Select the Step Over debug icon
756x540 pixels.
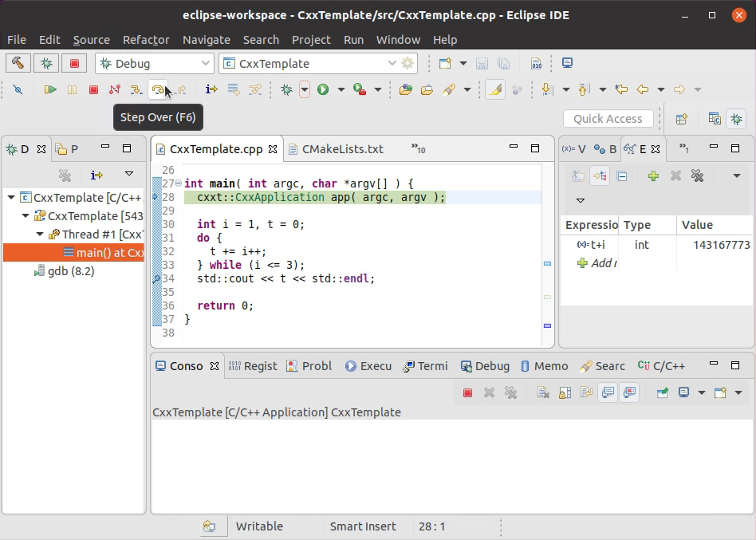pyautogui.click(x=158, y=89)
